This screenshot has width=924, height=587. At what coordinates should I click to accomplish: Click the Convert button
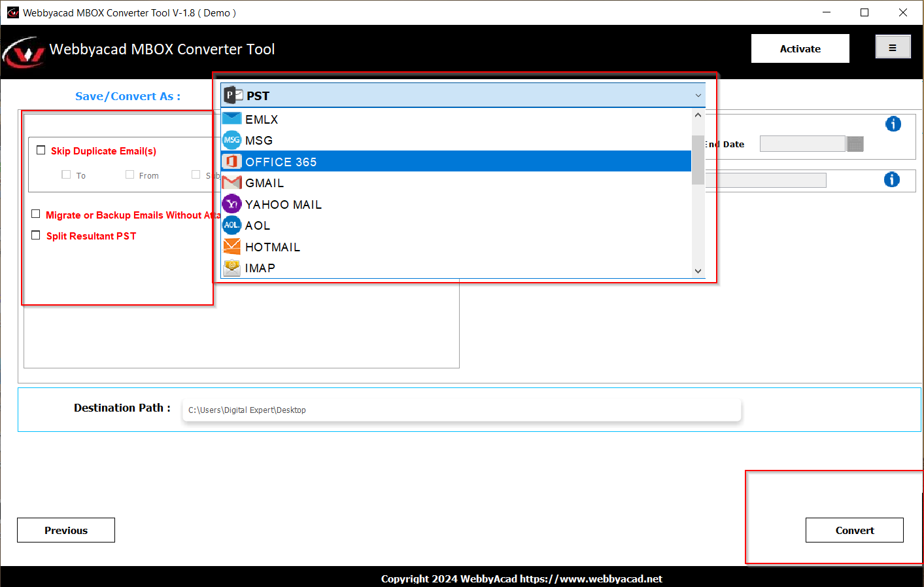[854, 530]
